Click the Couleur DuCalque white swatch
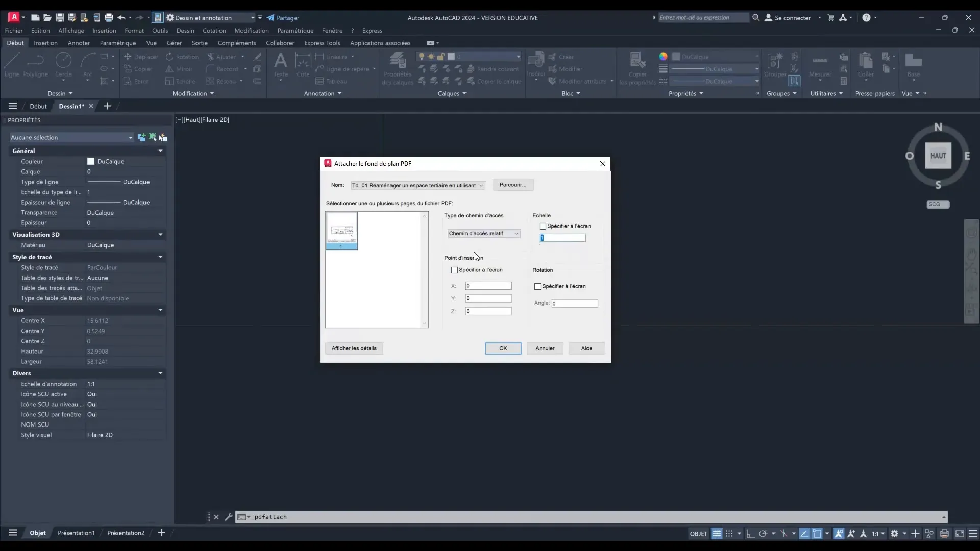Image resolution: width=980 pixels, height=551 pixels. point(91,161)
